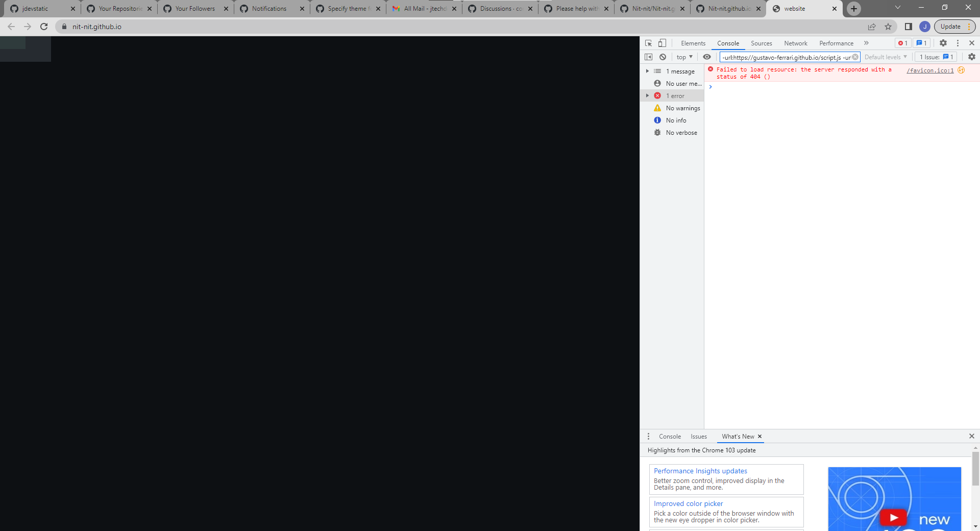
Task: Open drawer three-dot more tools menu
Action: [x=648, y=437]
